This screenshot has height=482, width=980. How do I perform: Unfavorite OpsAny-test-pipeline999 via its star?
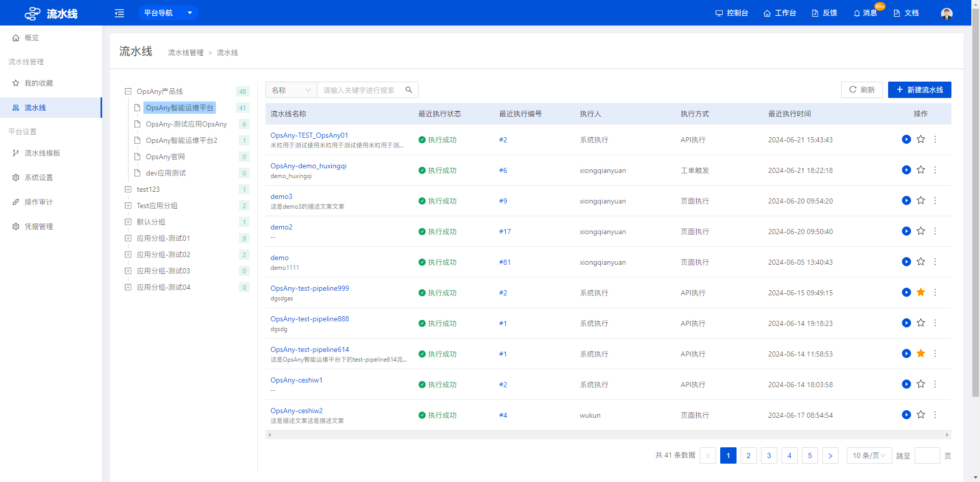(921, 292)
